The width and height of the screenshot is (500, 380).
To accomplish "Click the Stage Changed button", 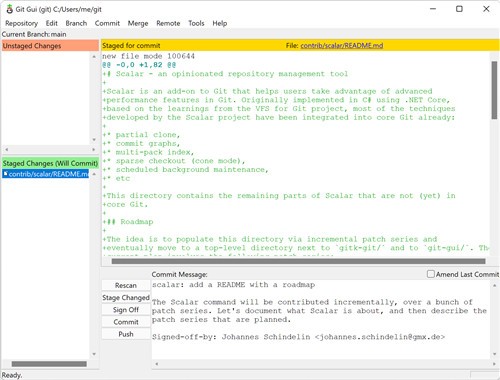I will (126, 298).
